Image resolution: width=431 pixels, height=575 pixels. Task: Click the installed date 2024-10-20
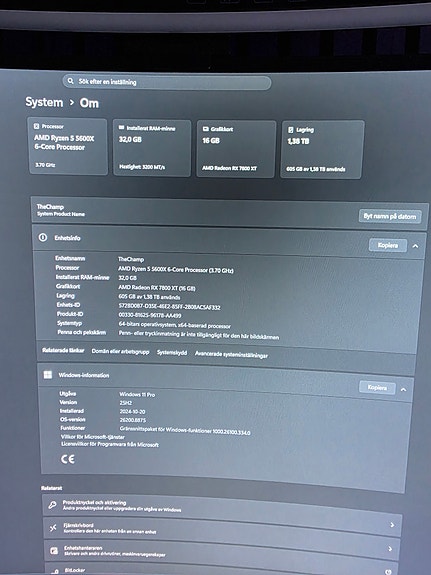(132, 411)
